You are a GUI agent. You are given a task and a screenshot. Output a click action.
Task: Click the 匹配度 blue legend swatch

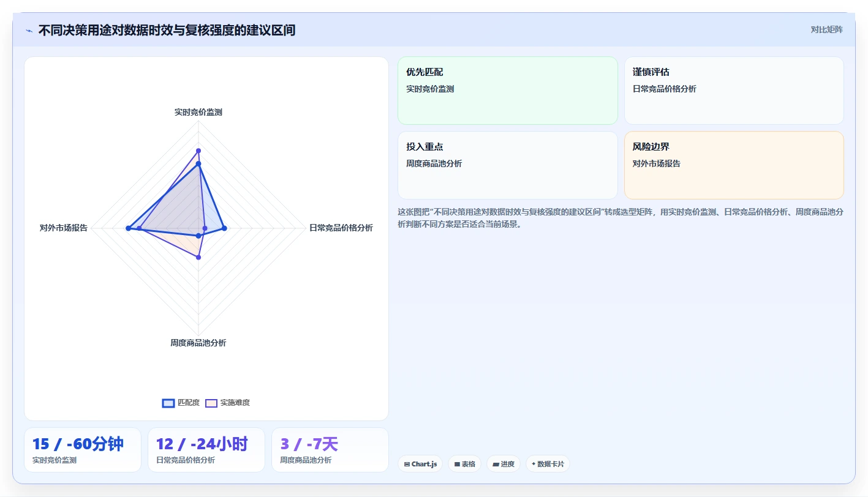click(x=168, y=403)
